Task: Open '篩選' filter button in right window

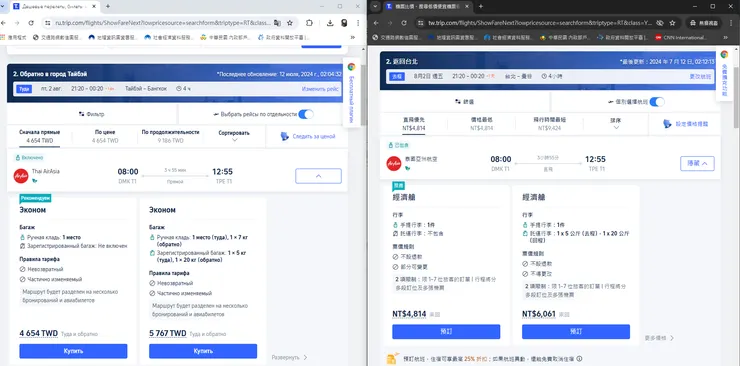Action: click(x=465, y=101)
